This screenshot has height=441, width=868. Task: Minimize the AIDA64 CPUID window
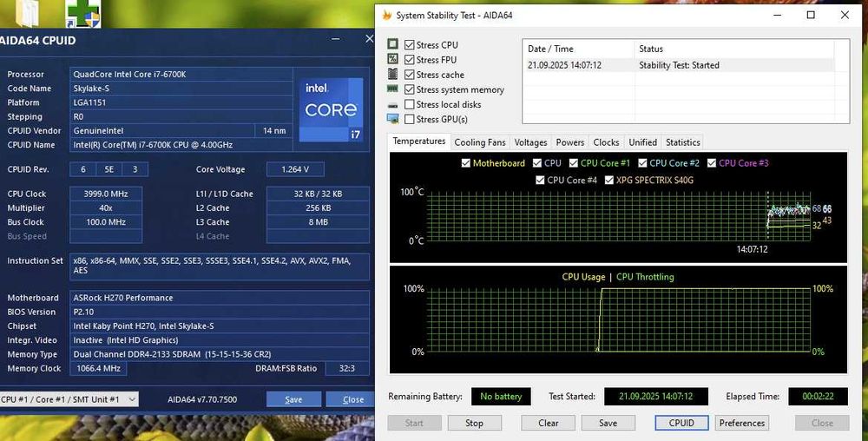tap(335, 39)
